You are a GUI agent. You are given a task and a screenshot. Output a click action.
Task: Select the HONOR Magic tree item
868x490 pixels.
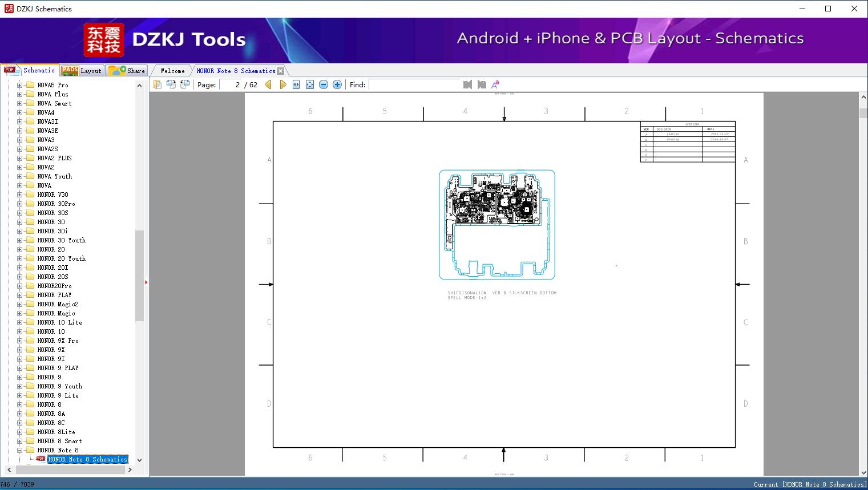[x=56, y=313]
